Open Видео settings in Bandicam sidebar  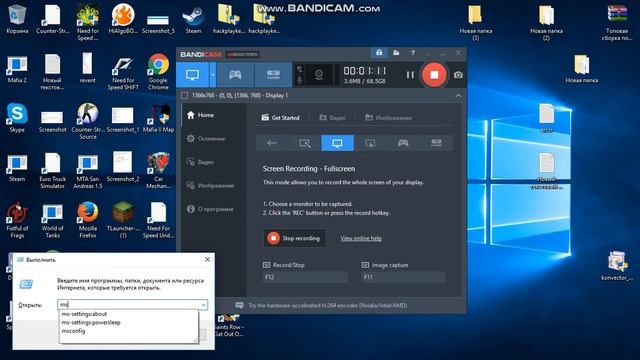tap(200, 162)
